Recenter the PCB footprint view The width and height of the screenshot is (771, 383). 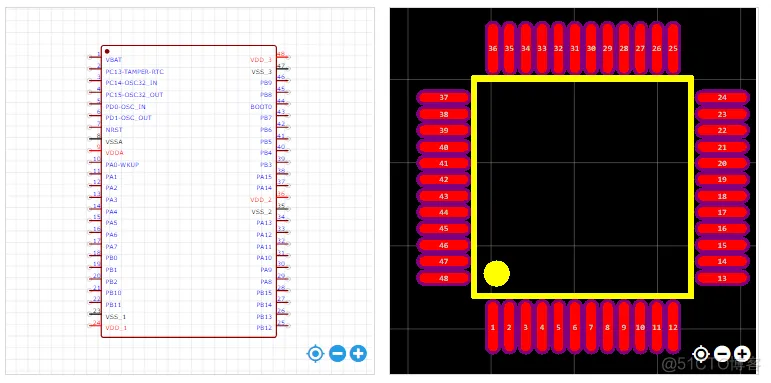701,354
